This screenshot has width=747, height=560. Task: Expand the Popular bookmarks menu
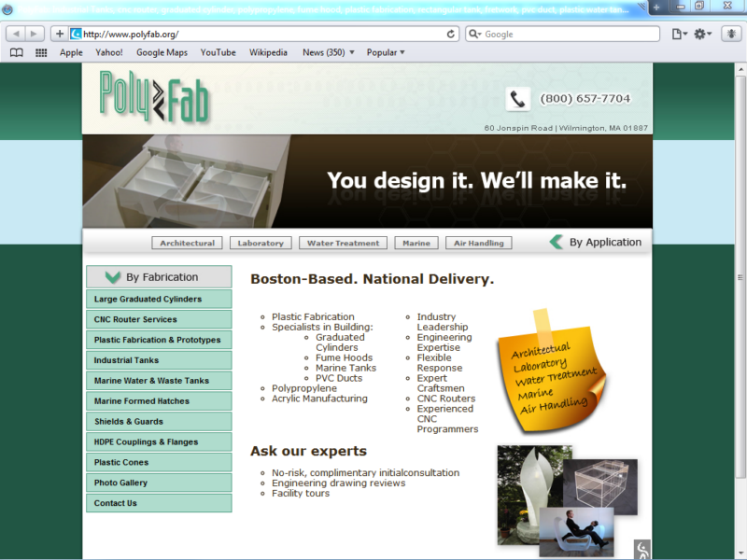386,52
